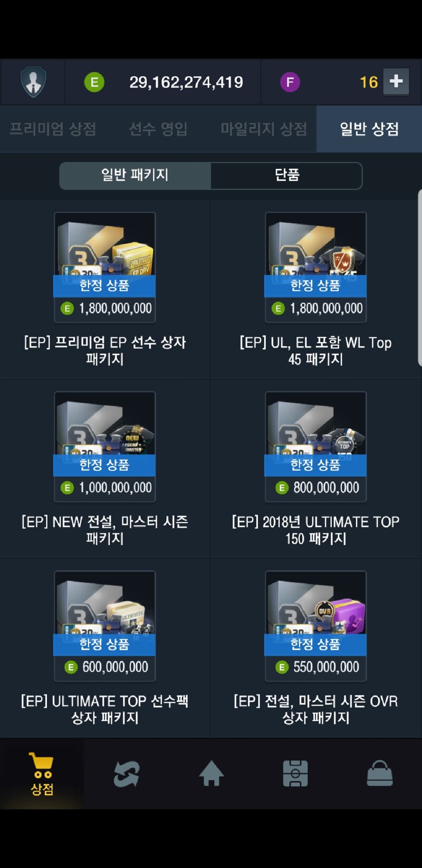Select the 일반 상점 tab
The image size is (422, 868).
click(369, 129)
